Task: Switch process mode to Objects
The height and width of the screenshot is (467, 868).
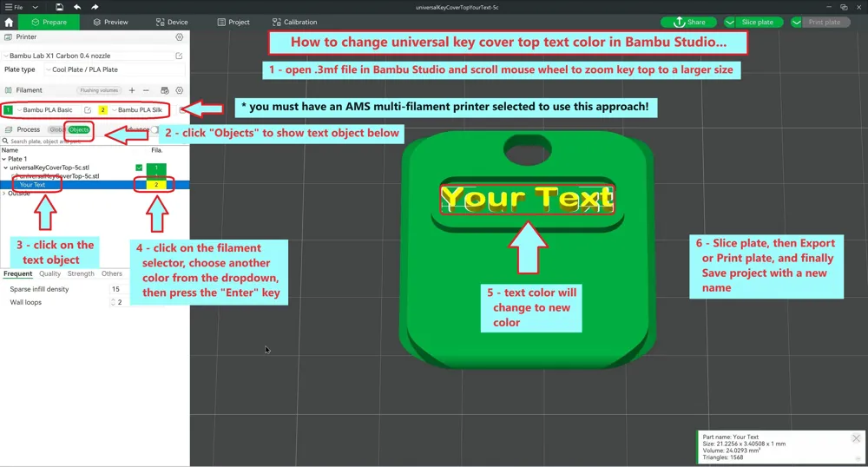Action: (79, 129)
